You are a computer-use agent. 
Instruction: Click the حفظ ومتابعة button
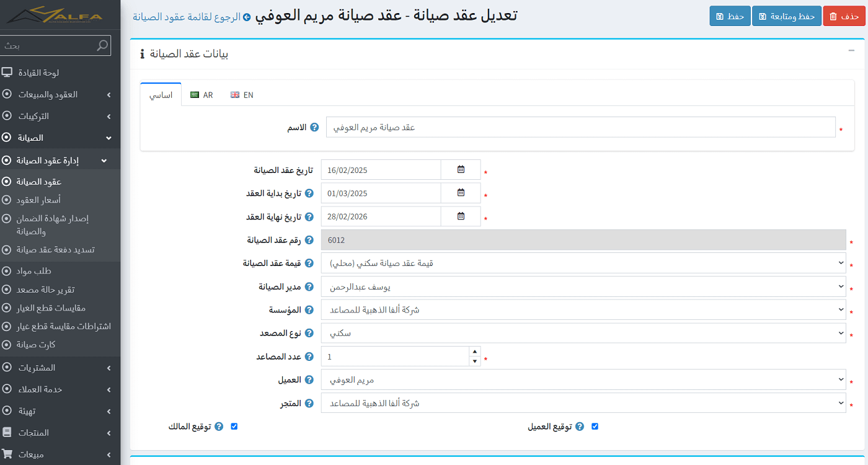[787, 16]
